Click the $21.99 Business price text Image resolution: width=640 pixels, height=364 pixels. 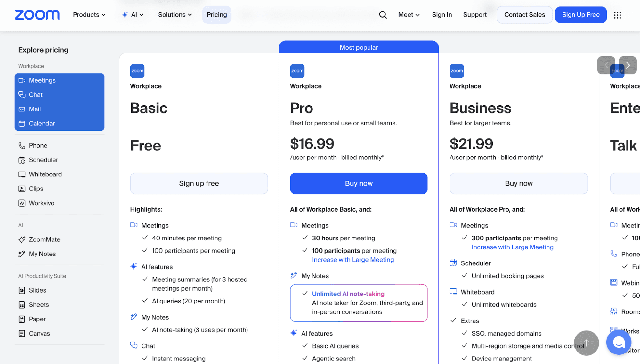(x=471, y=144)
